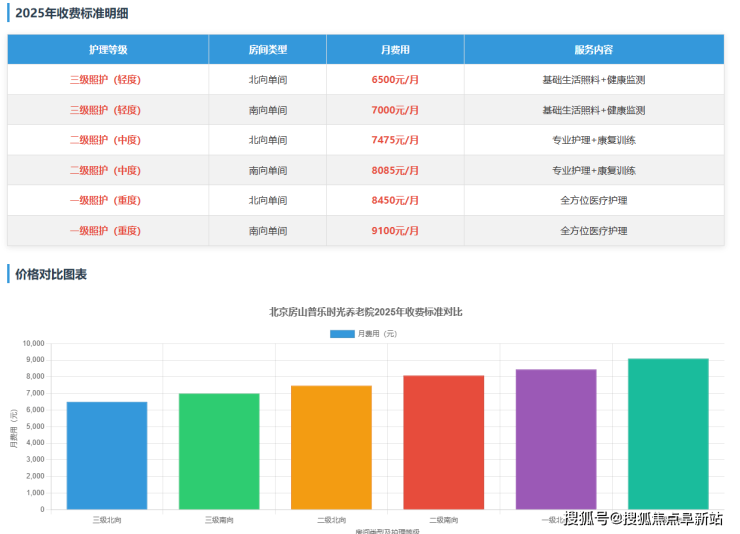Click the 服务内容 column header
The height and width of the screenshot is (534, 740).
tap(593, 49)
